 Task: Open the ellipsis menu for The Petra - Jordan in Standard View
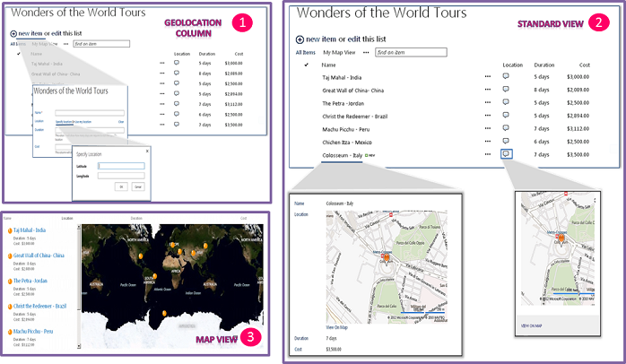(x=488, y=102)
